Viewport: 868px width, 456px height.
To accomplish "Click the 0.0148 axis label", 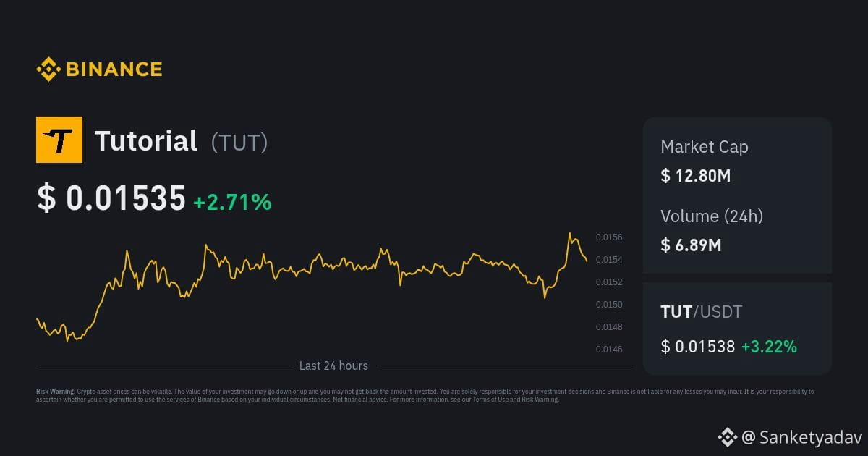I will pyautogui.click(x=609, y=327).
